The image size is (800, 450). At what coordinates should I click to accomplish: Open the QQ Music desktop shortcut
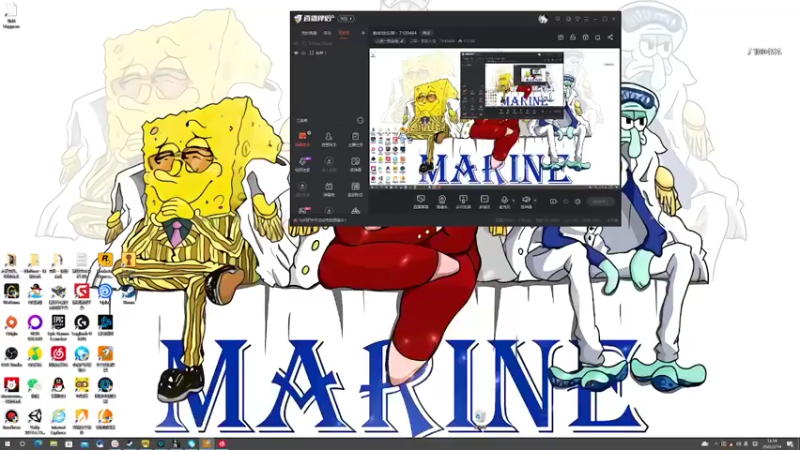coord(35,354)
